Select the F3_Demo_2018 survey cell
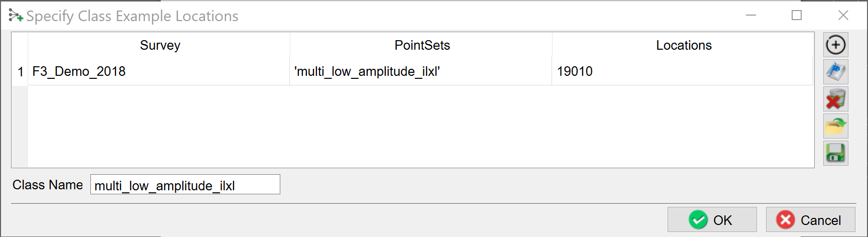The width and height of the screenshot is (868, 237). click(159, 72)
